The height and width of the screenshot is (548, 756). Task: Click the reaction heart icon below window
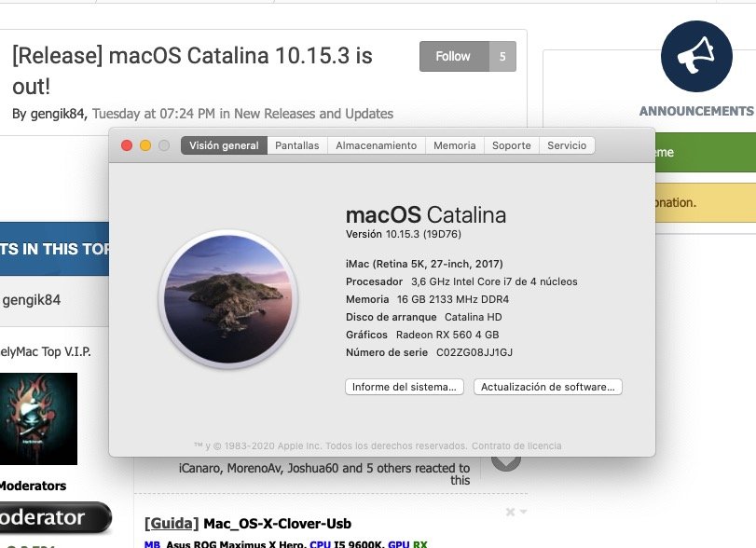[x=506, y=462]
